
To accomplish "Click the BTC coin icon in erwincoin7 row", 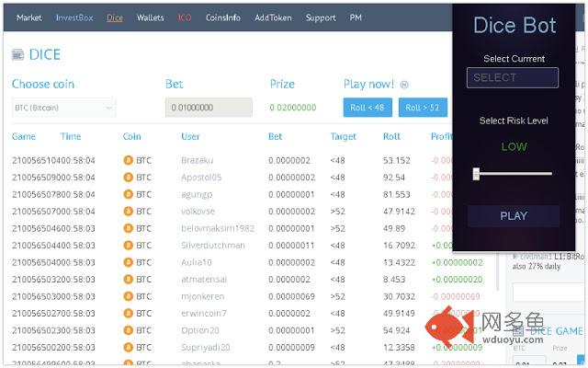I will pyautogui.click(x=129, y=313).
